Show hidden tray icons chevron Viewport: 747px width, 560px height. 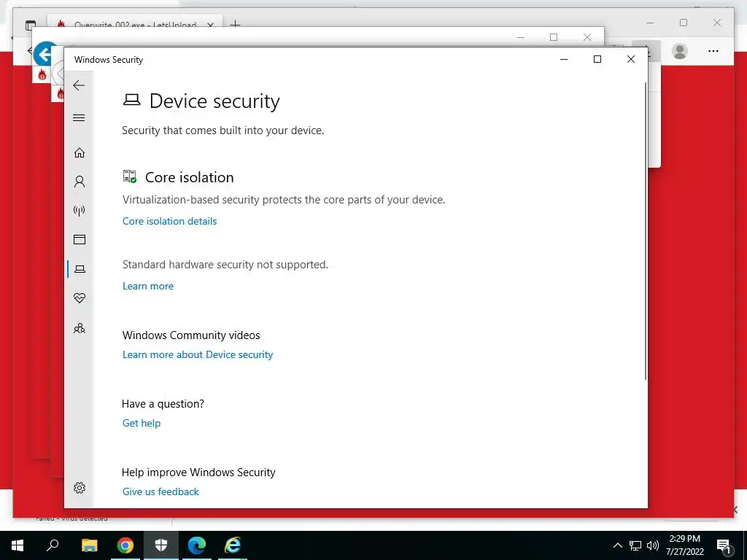point(617,545)
